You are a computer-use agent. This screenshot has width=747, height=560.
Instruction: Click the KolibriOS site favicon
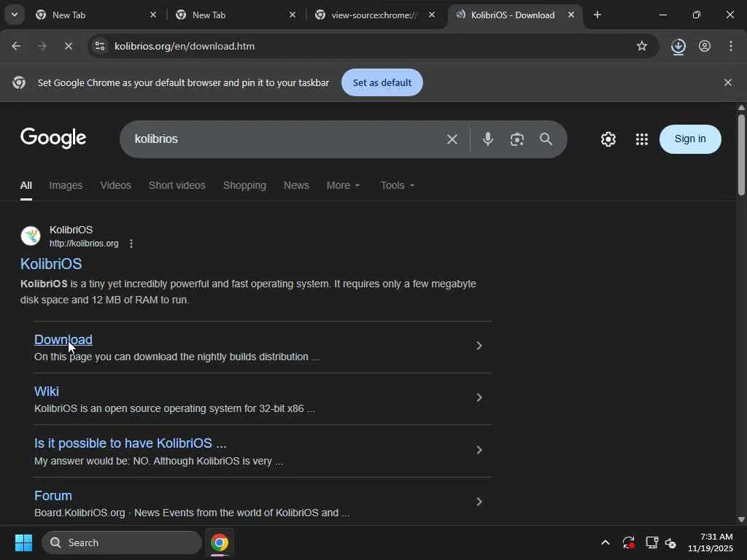[x=31, y=236]
